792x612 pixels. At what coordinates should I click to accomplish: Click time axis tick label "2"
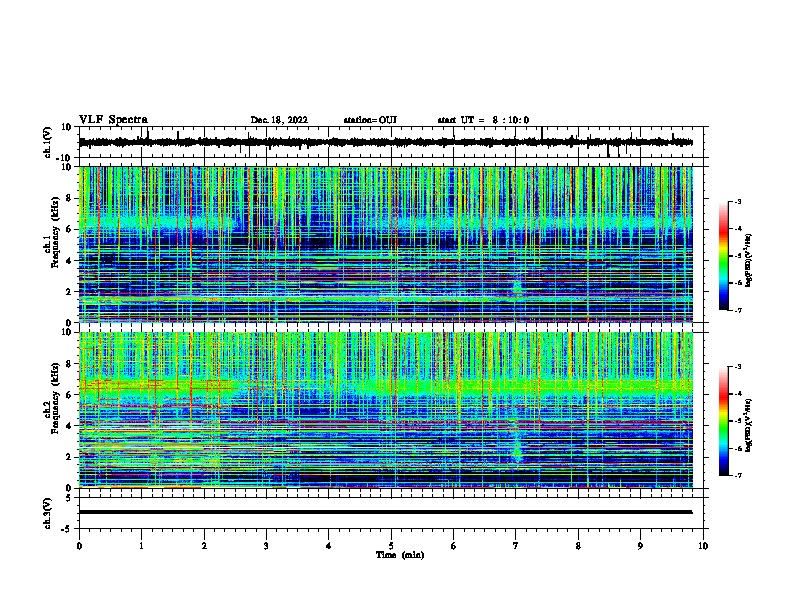pos(204,546)
